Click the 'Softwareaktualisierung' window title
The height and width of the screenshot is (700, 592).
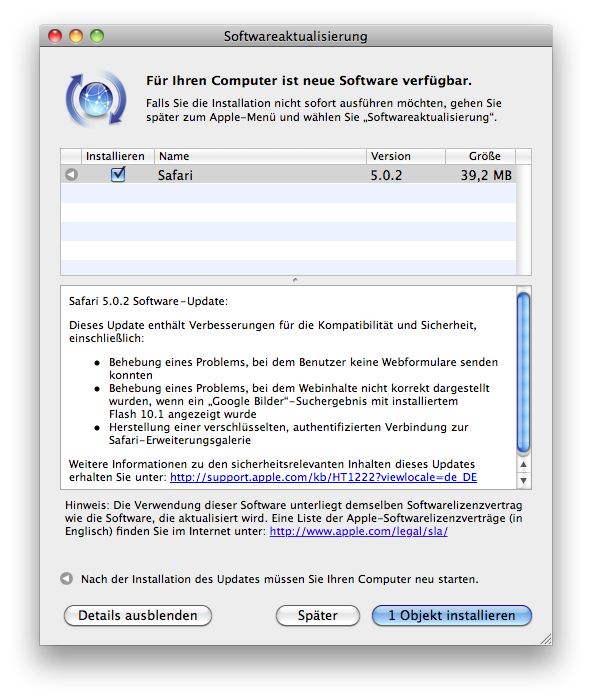296,36
